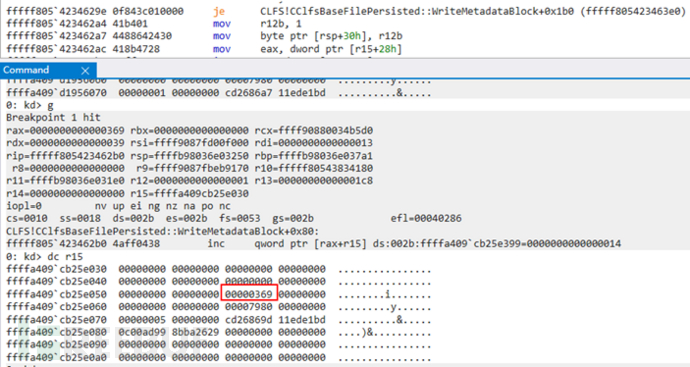Click the red-boxed value 00000369
Viewport: 690px width, 367px height.
point(249,294)
